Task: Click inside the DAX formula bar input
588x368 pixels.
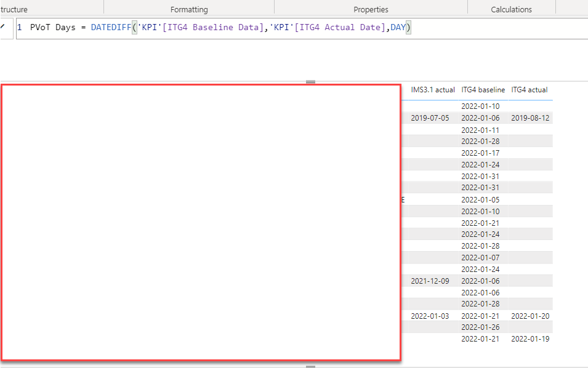Action: point(302,28)
